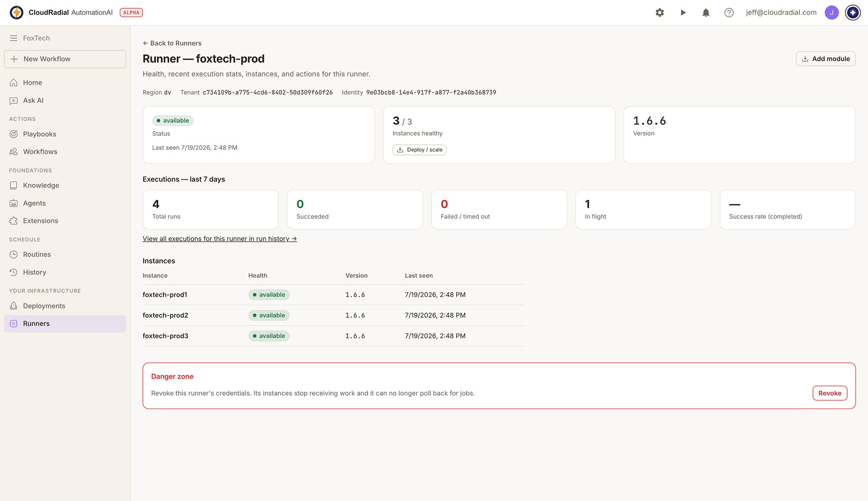The height and width of the screenshot is (501, 868).
Task: Select Playbooks in the sidebar
Action: [65, 134]
